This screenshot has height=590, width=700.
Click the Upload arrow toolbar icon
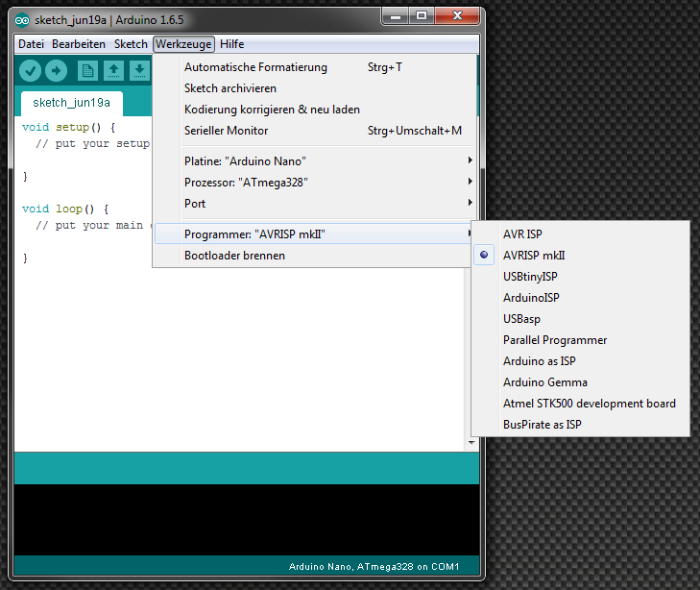(x=57, y=70)
